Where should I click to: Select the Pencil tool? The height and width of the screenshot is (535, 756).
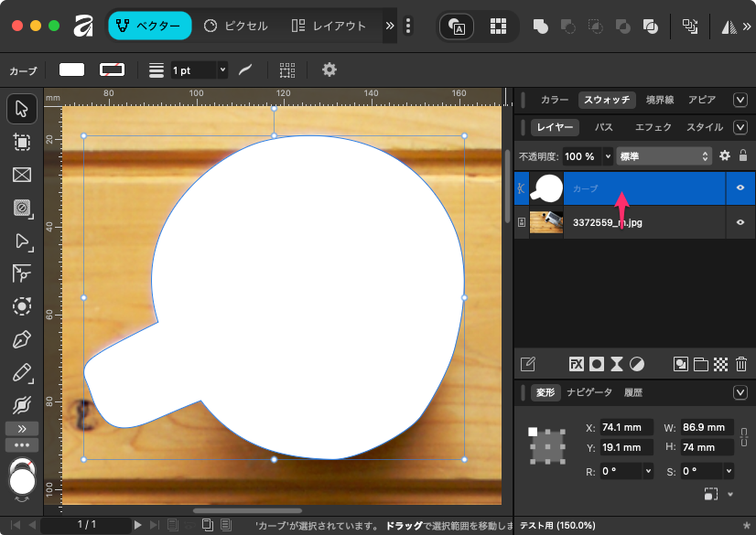22,373
